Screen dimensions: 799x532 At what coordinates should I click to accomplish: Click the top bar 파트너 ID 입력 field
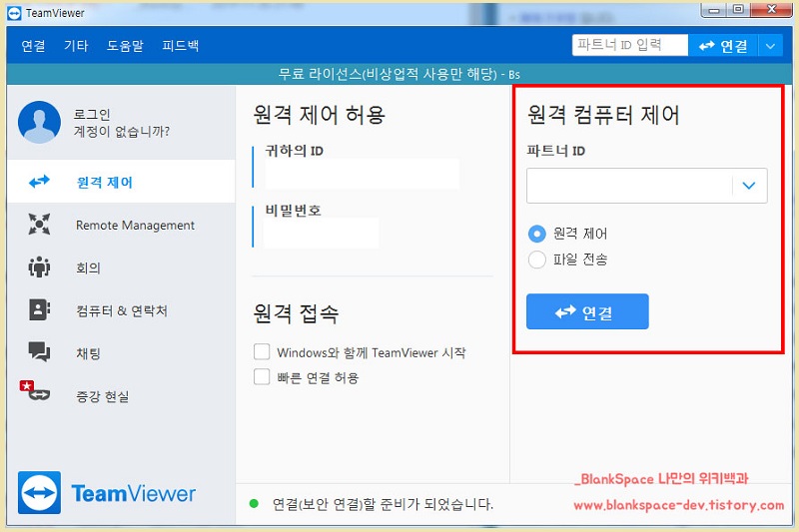pyautogui.click(x=630, y=45)
